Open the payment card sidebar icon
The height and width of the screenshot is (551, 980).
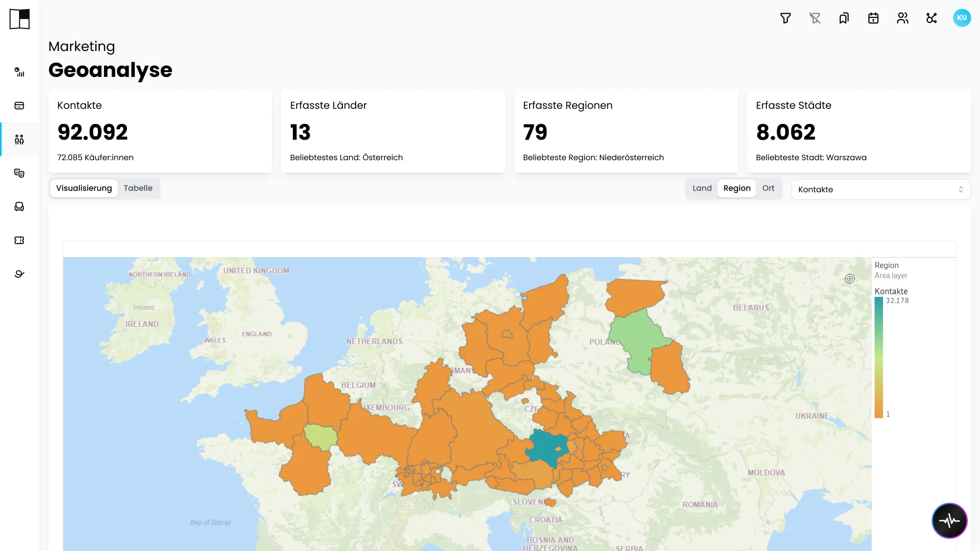(x=19, y=106)
